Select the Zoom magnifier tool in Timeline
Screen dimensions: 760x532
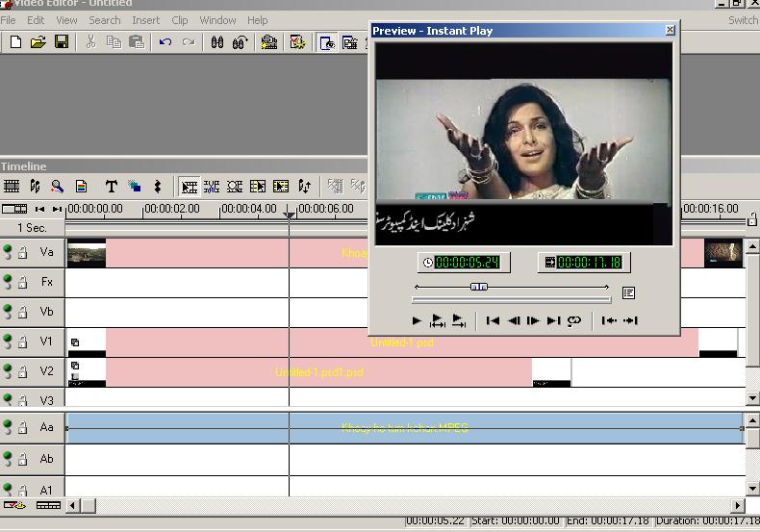pos(57,187)
